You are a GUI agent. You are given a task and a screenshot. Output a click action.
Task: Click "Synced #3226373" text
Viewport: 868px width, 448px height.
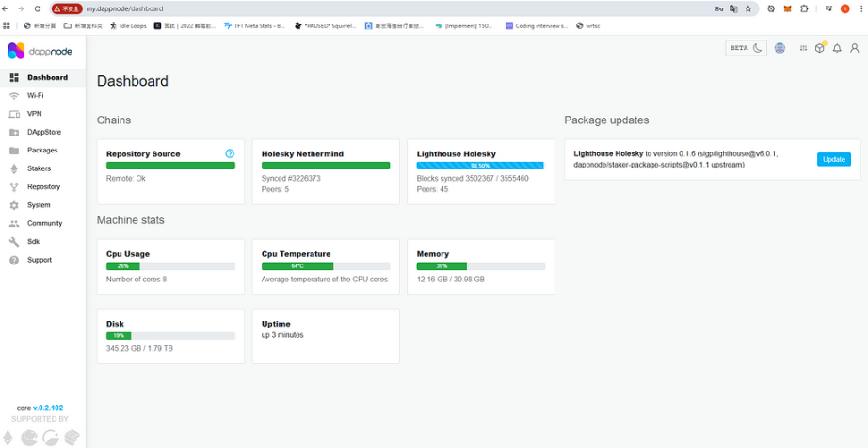tap(291, 179)
